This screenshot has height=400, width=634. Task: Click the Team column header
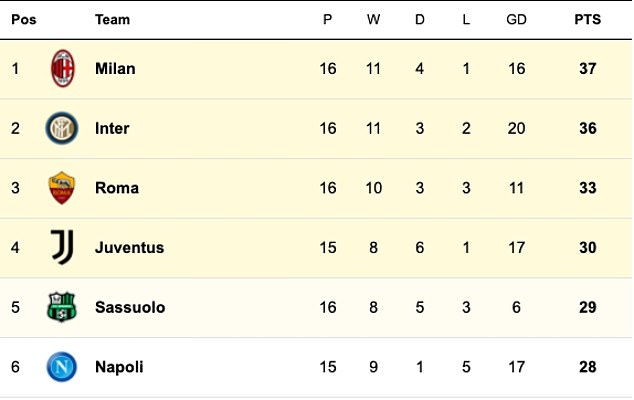point(112,19)
